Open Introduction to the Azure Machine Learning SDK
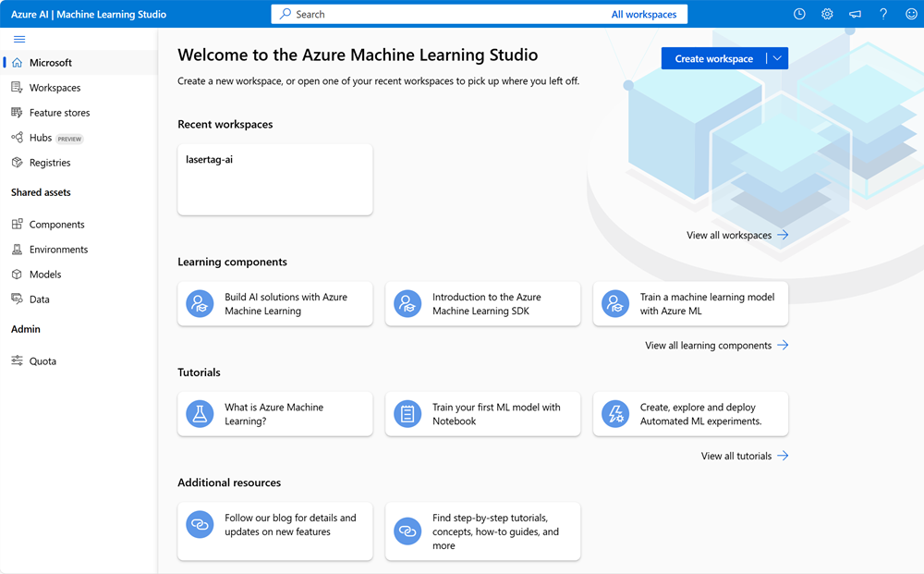 point(482,303)
